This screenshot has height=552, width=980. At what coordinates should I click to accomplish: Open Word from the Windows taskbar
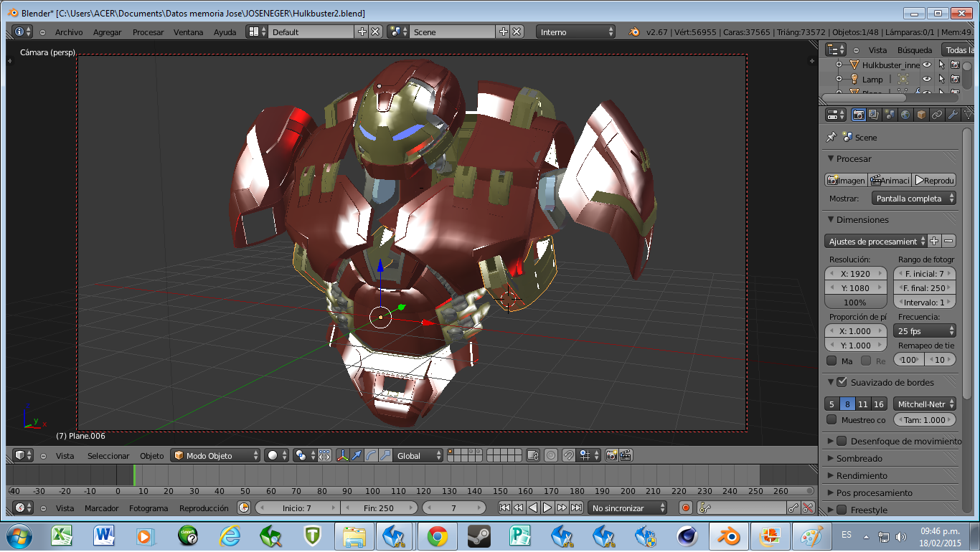pyautogui.click(x=104, y=536)
